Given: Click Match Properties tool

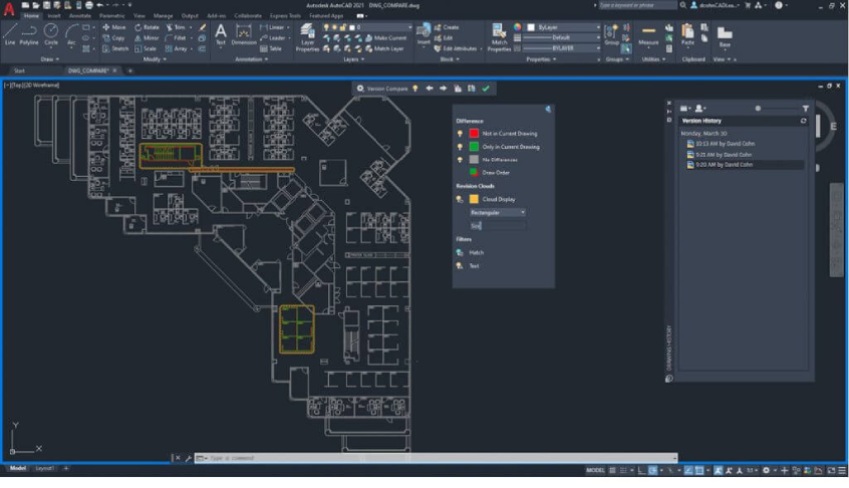Looking at the screenshot, I should (x=499, y=38).
